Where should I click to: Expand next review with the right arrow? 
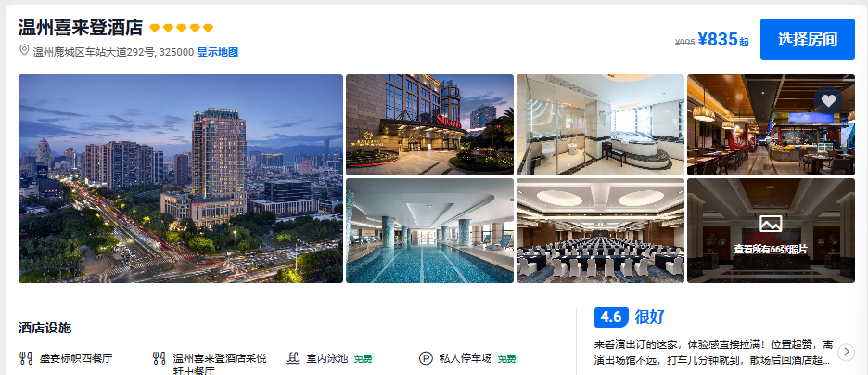[x=846, y=353]
